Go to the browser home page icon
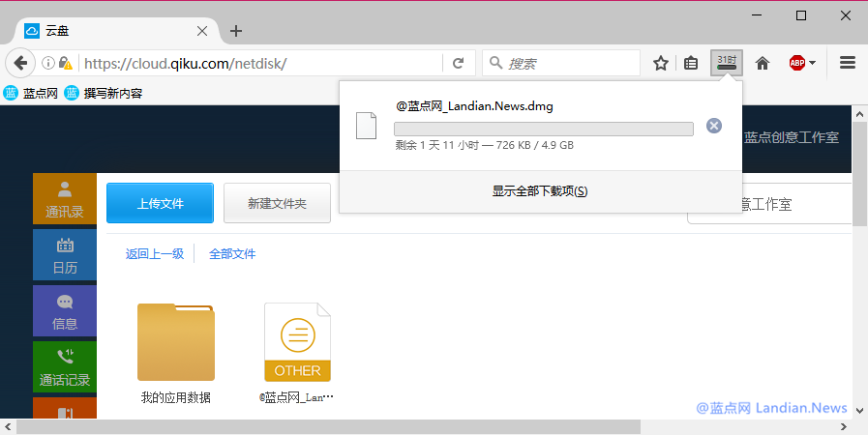The image size is (868, 435). (x=763, y=63)
